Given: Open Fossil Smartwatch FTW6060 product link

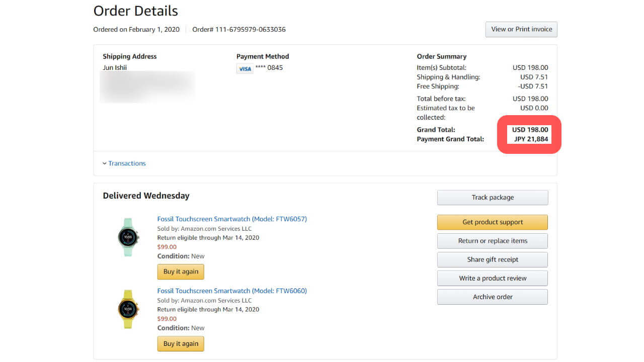Looking at the screenshot, I should (x=232, y=291).
